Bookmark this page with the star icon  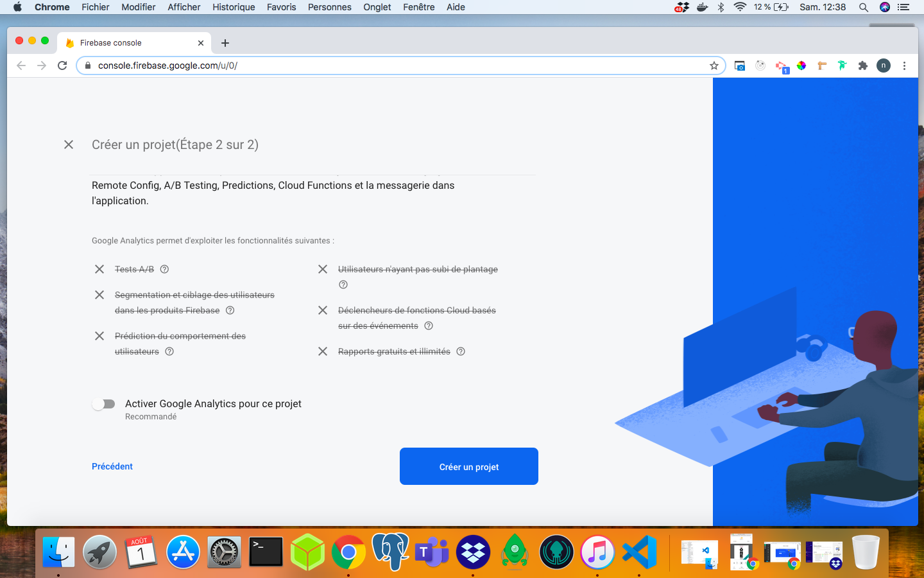point(714,66)
